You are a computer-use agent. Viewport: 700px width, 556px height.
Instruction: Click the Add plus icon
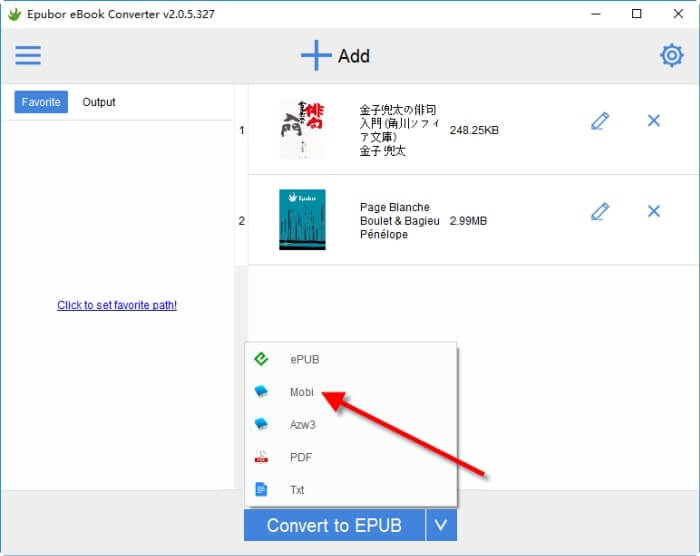[316, 55]
